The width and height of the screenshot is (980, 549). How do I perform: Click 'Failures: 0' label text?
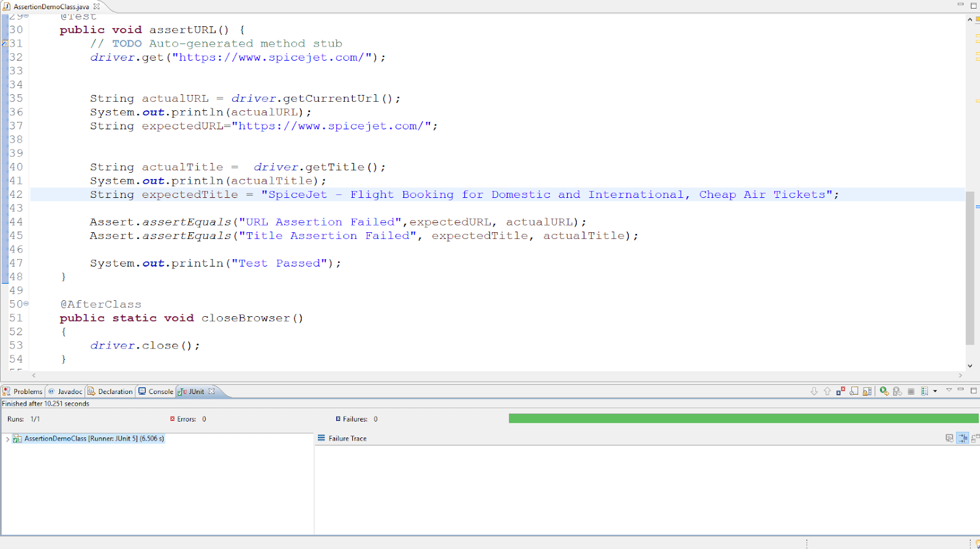click(360, 419)
